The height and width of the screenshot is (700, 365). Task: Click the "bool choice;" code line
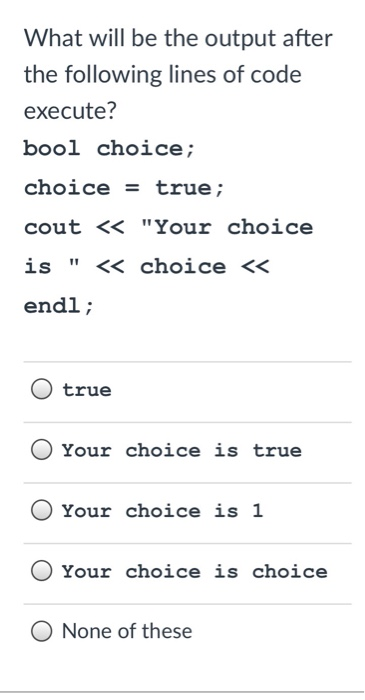coord(109,149)
